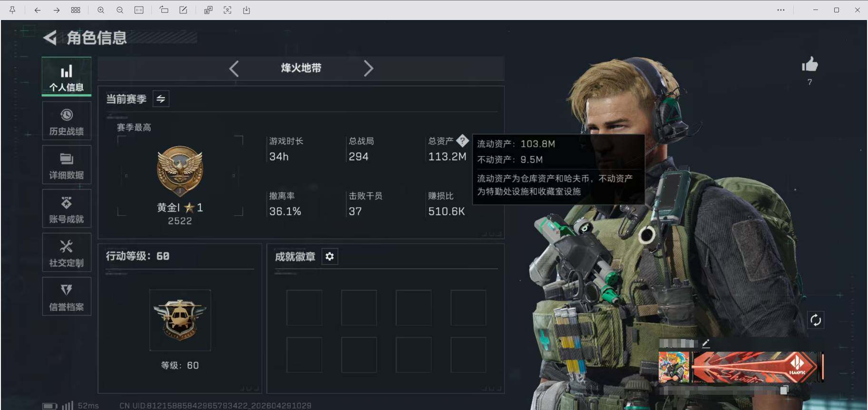The width and height of the screenshot is (868, 410).
Task: Click the 流动资产: 103.8M tooltip line
Action: tap(516, 144)
